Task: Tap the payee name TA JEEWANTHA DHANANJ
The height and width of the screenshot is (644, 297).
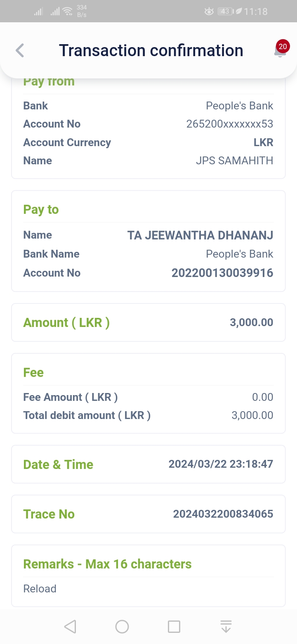Action: coord(200,235)
